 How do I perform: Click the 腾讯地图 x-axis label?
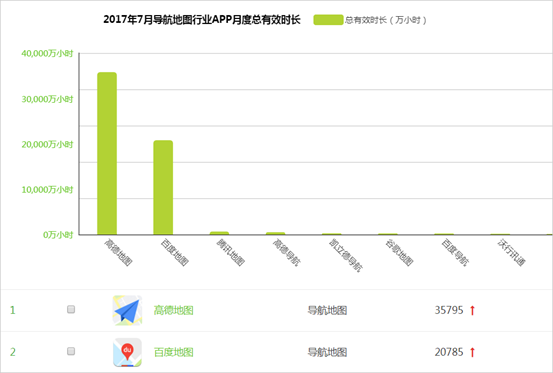point(231,252)
